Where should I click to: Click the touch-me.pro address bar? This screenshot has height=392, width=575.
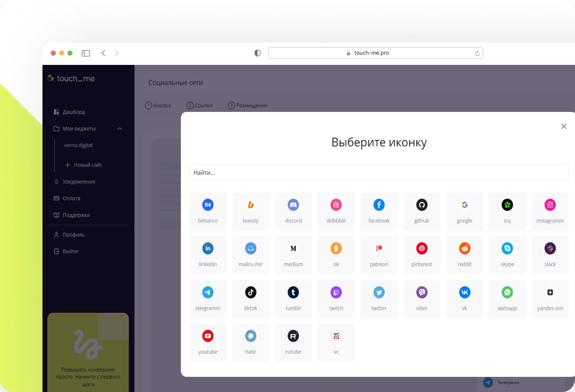(x=376, y=53)
